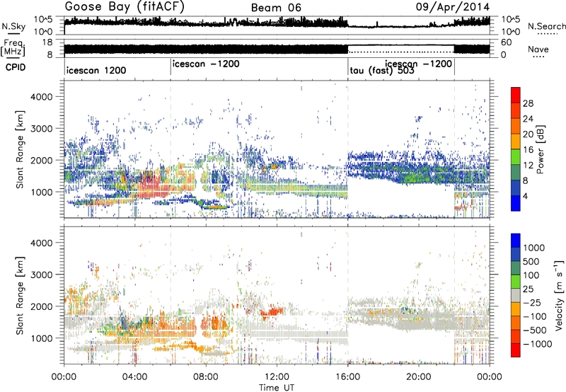The image size is (566, 392).
Task: Click the 20 label on Power scale
Action: (528, 134)
